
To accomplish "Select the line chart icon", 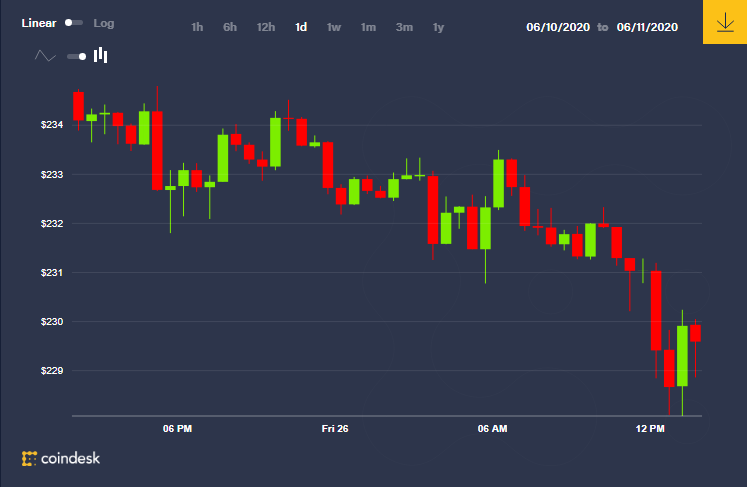I will tap(45, 56).
